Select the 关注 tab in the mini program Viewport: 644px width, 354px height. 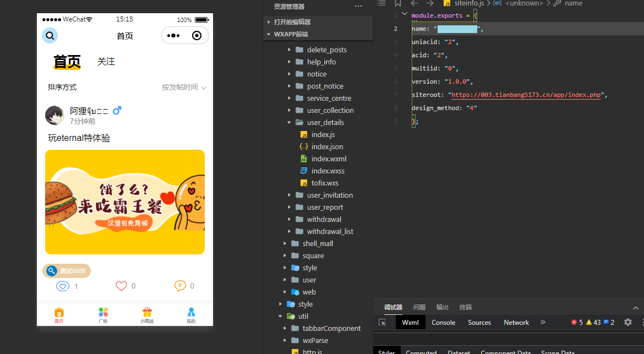[106, 62]
